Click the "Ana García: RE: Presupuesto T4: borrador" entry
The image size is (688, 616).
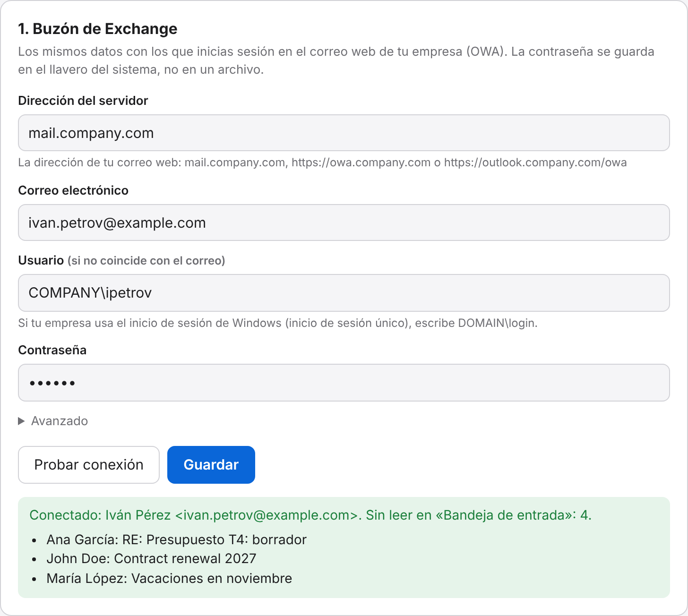(x=177, y=539)
